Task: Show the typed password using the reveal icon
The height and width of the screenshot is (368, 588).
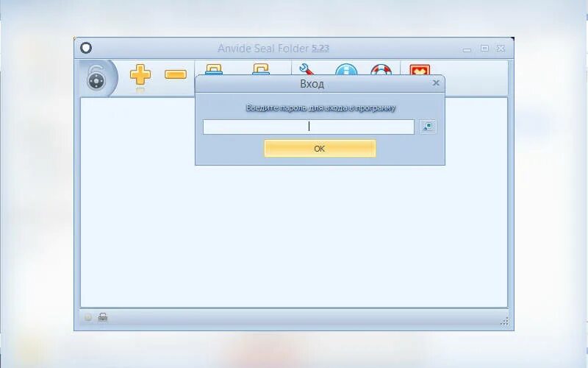Action: coord(428,127)
